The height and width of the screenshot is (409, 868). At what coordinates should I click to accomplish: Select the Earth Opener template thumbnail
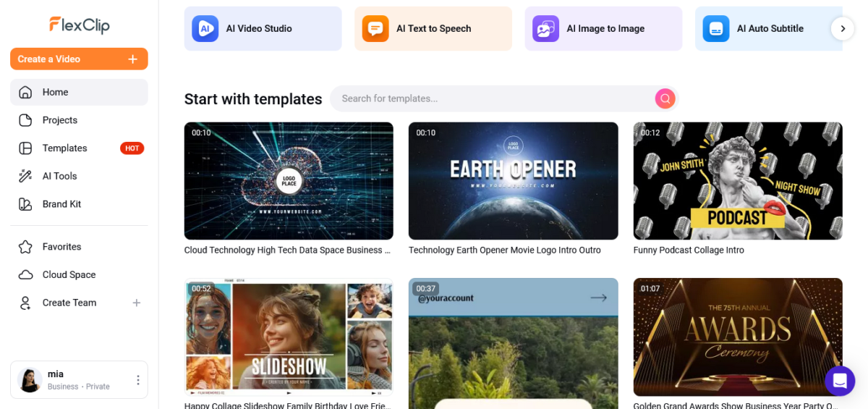(x=513, y=181)
